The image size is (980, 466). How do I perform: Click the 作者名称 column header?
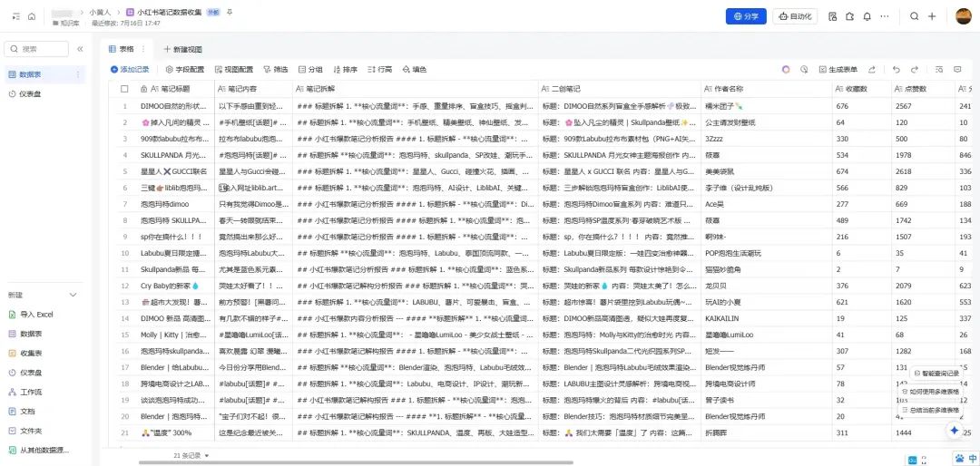click(x=766, y=89)
